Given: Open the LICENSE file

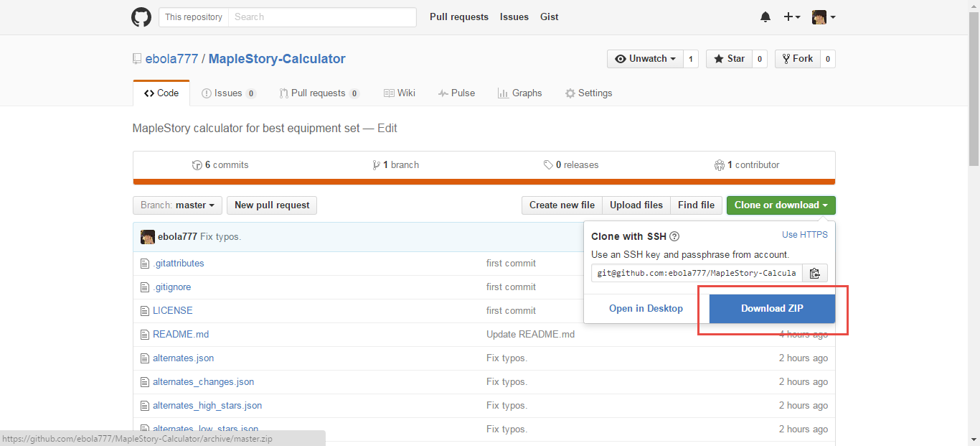Looking at the screenshot, I should pos(173,311).
